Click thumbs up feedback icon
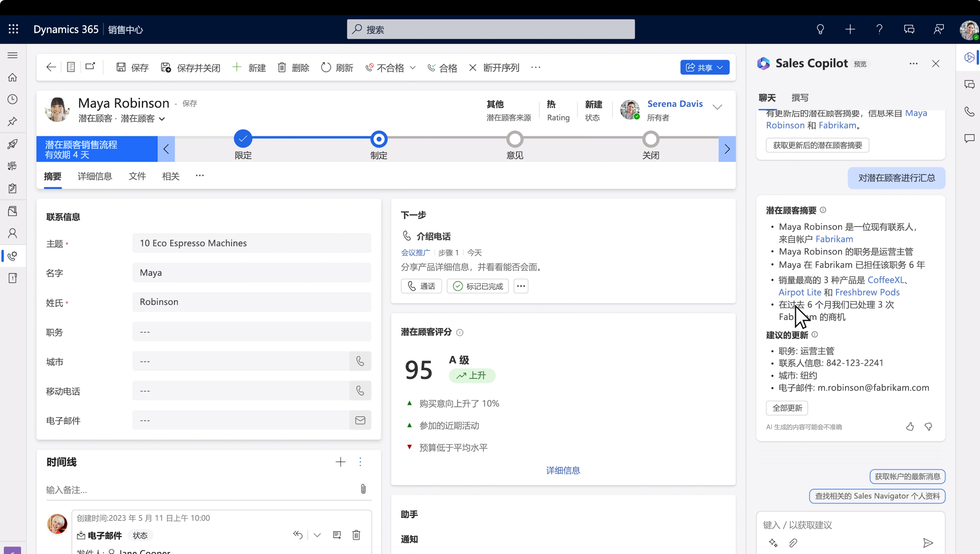This screenshot has width=980, height=554. 910,427
